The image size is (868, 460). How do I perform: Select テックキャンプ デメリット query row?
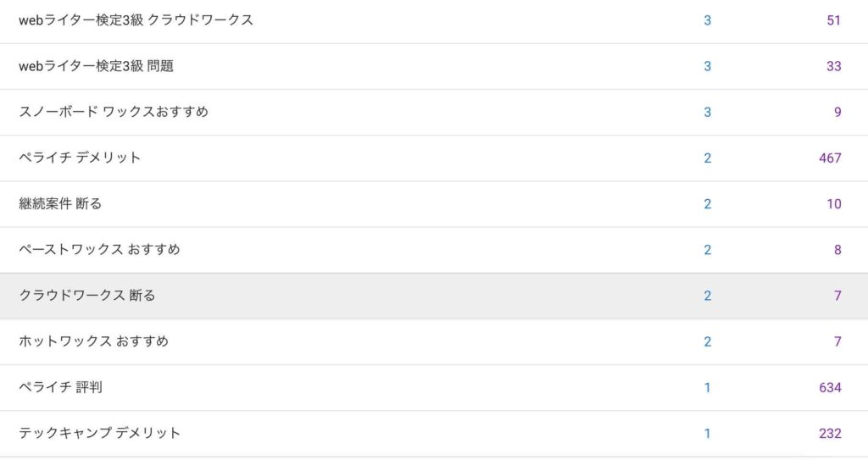[434, 434]
